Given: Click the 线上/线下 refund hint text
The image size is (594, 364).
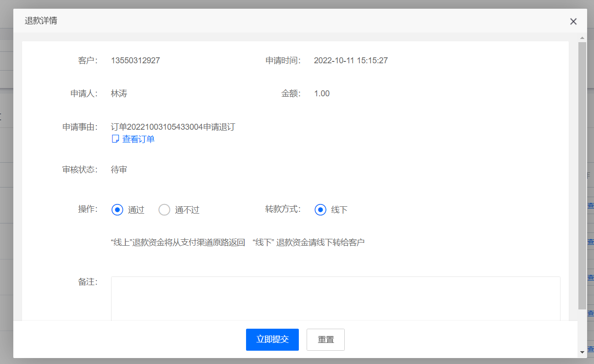Looking at the screenshot, I should pos(238,243).
